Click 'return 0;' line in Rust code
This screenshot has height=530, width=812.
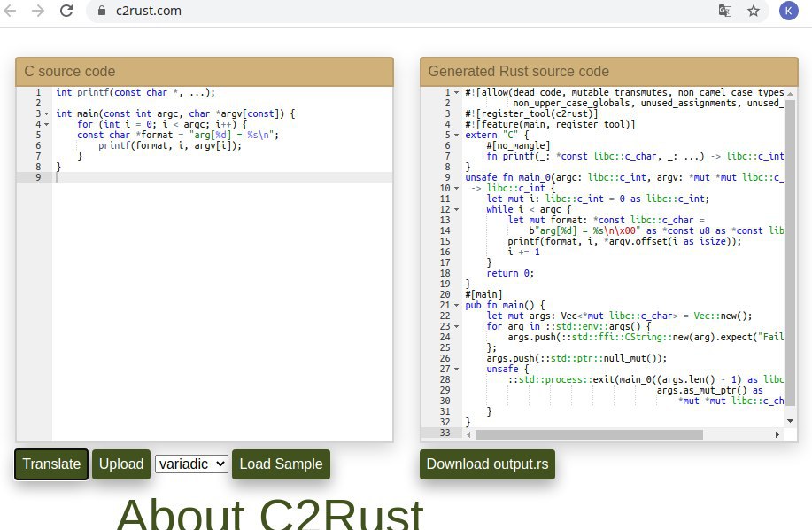tap(510, 273)
